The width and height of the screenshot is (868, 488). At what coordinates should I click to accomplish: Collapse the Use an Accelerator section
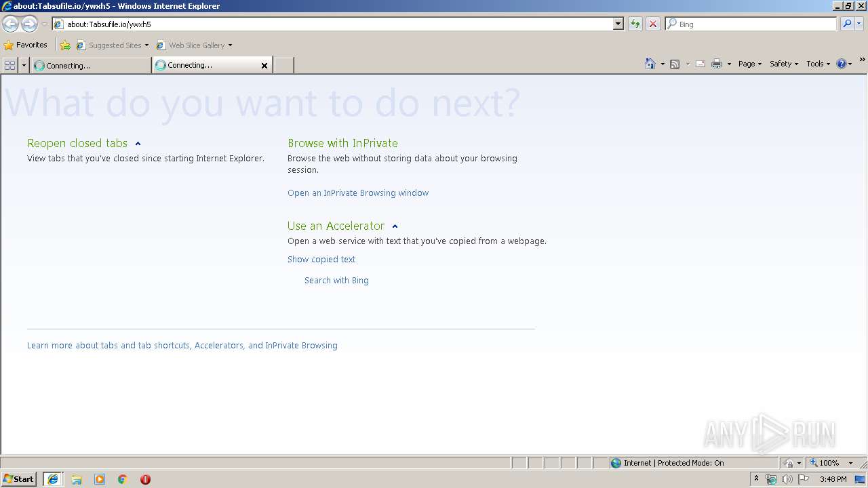(395, 226)
